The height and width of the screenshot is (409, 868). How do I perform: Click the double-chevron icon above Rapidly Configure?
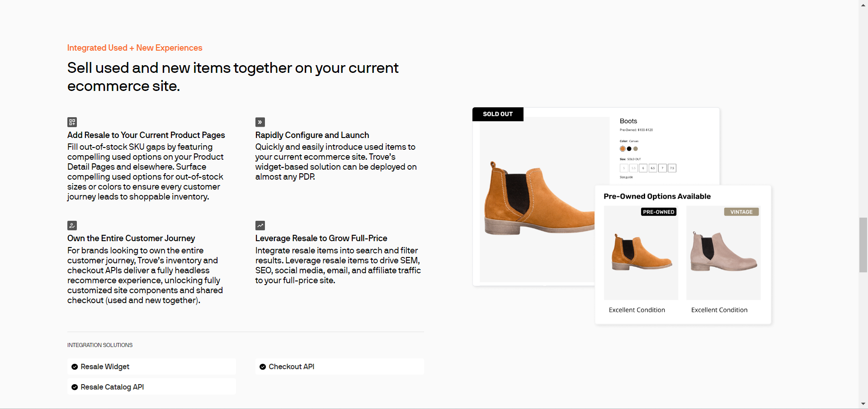tap(260, 122)
